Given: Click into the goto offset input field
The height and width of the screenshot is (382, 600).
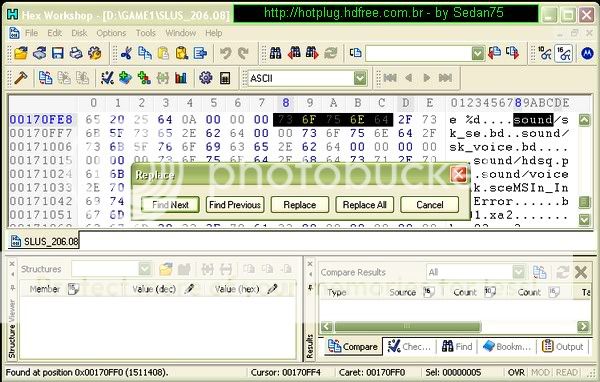Looking at the screenshot, I should (x=419, y=53).
